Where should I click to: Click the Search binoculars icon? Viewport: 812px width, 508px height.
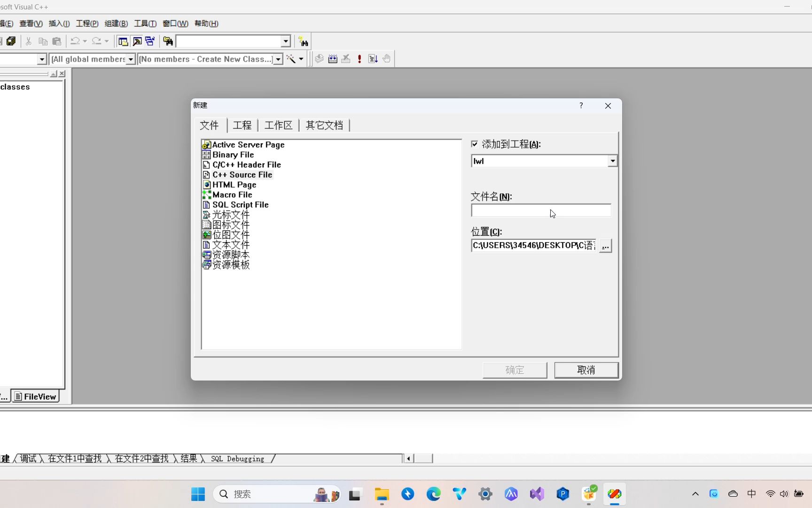click(303, 41)
